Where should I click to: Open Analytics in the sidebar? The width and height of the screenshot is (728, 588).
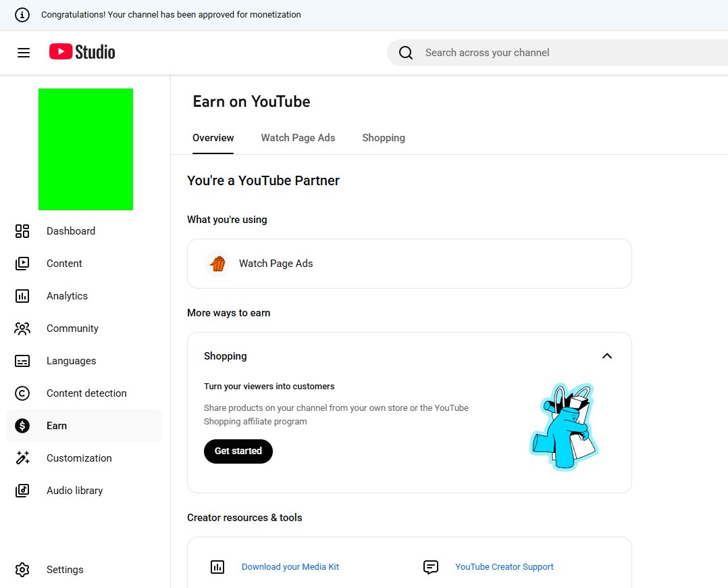pyautogui.click(x=84, y=296)
